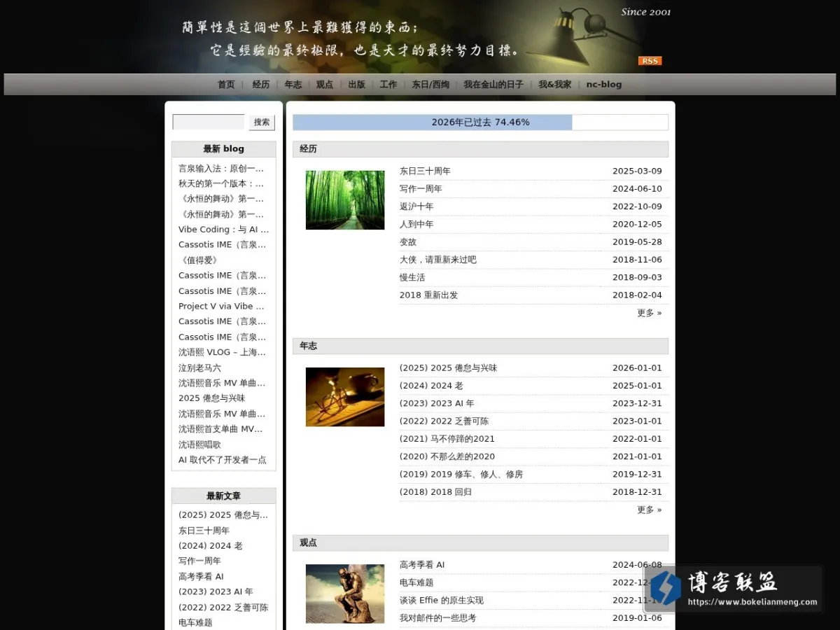The height and width of the screenshot is (630, 840).
Task: Open the article 大侠，请重新来过吧
Action: pos(438,260)
